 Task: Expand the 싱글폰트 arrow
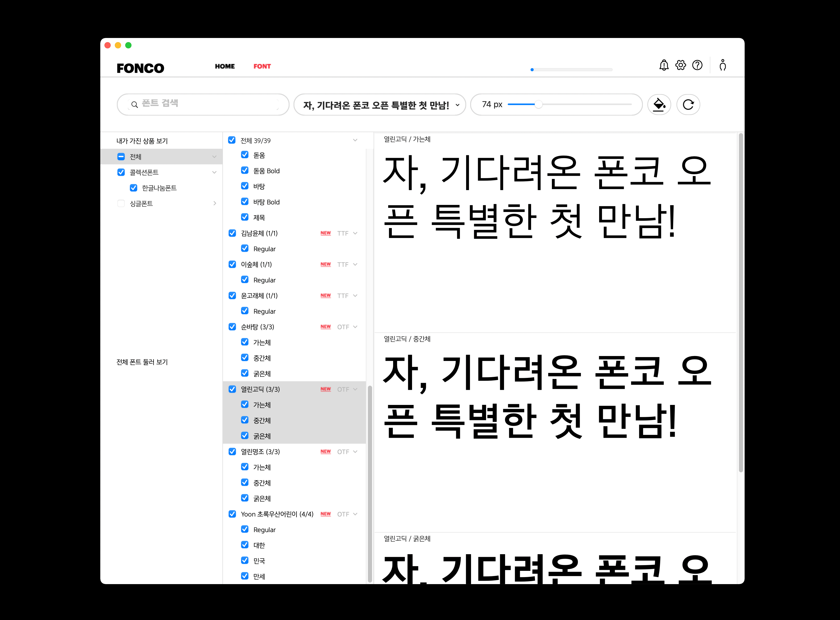(x=215, y=203)
